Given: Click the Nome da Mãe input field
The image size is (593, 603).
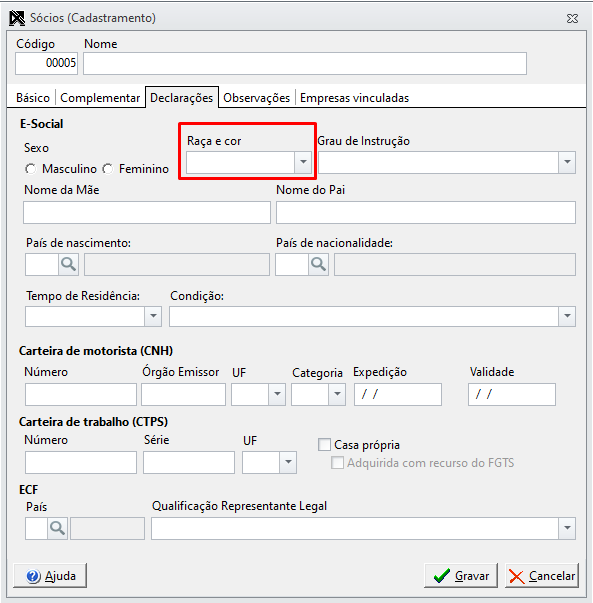Looking at the screenshot, I should 147,212.
